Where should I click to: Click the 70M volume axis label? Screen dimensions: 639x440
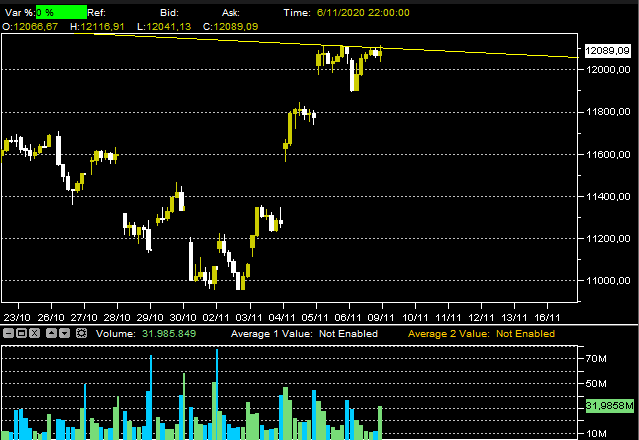pos(596,359)
